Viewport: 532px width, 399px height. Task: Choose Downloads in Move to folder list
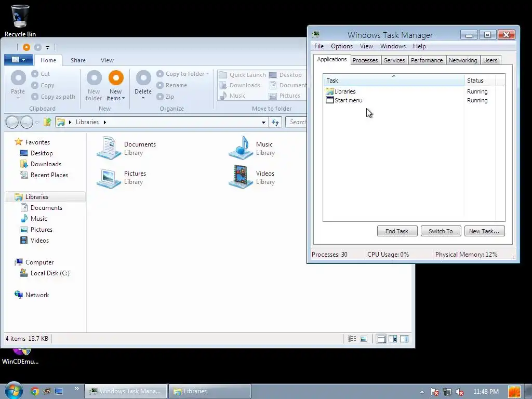[240, 85]
